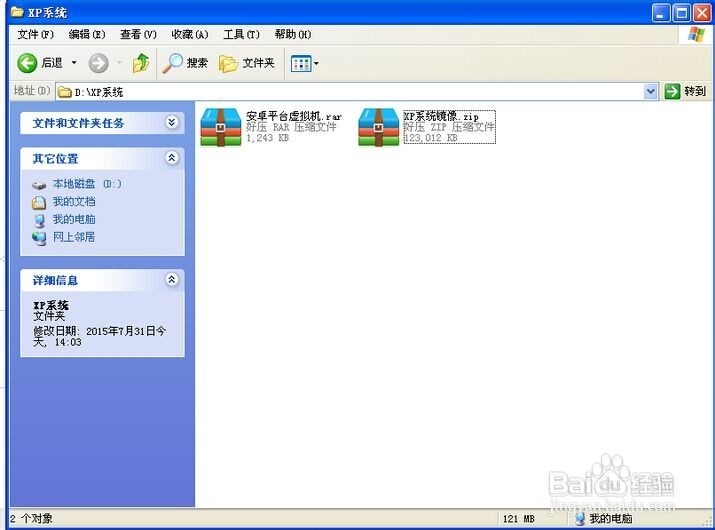Expand the address bar dropdown
The image size is (715, 530).
[x=651, y=92]
